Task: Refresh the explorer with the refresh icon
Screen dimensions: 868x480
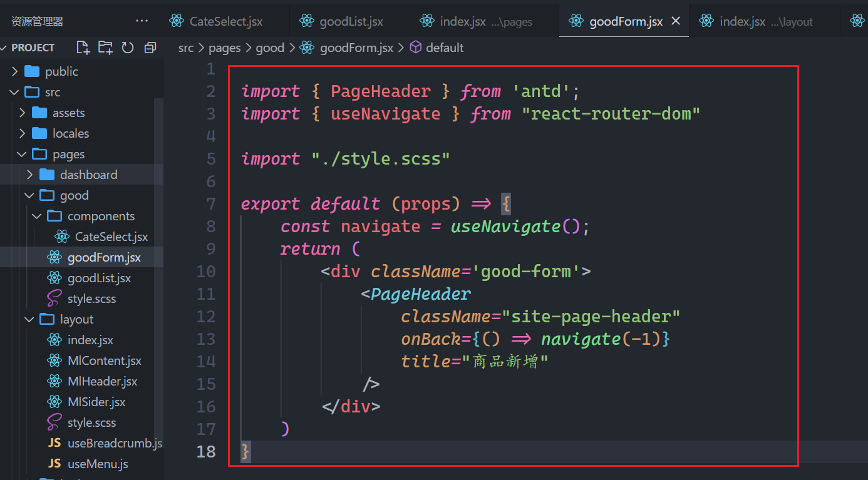Action: (128, 48)
